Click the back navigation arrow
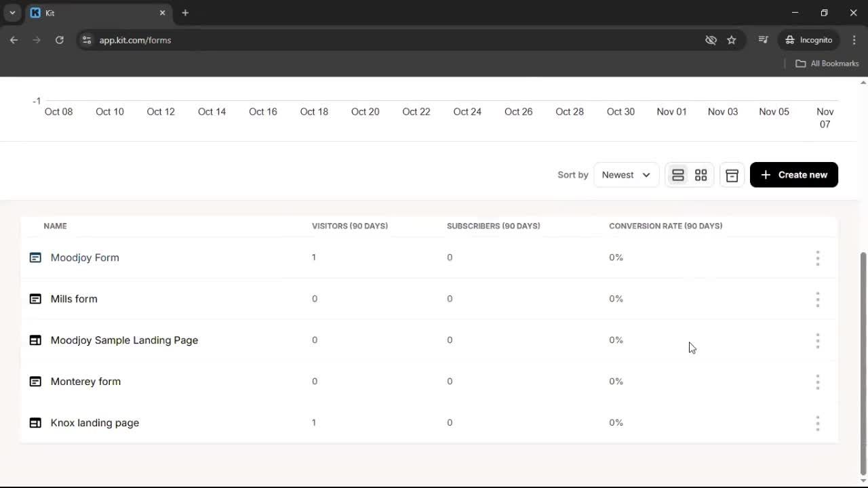This screenshot has width=868, height=488. coord(14,40)
